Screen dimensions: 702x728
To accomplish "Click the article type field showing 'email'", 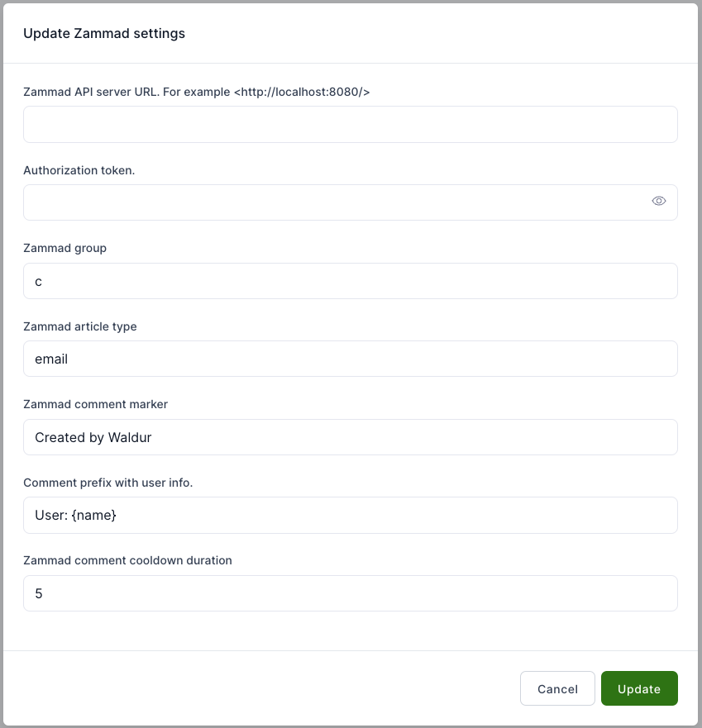I will pos(350,359).
